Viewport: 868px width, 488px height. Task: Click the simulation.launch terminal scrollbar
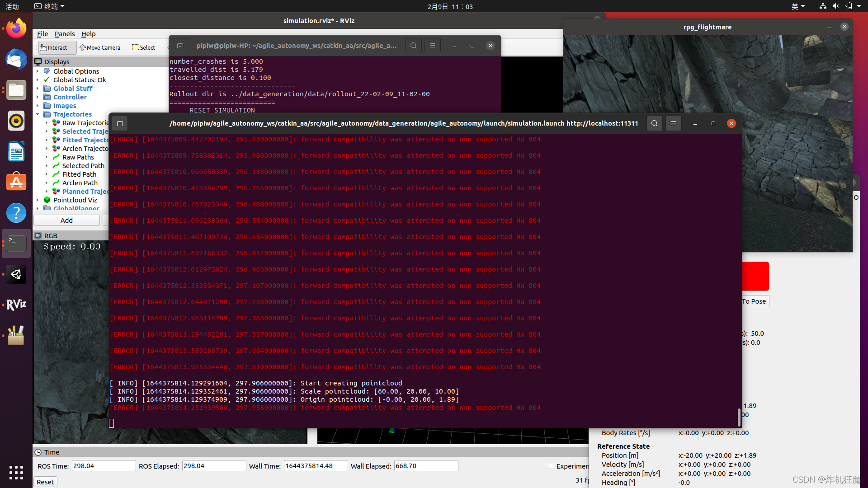click(x=739, y=417)
